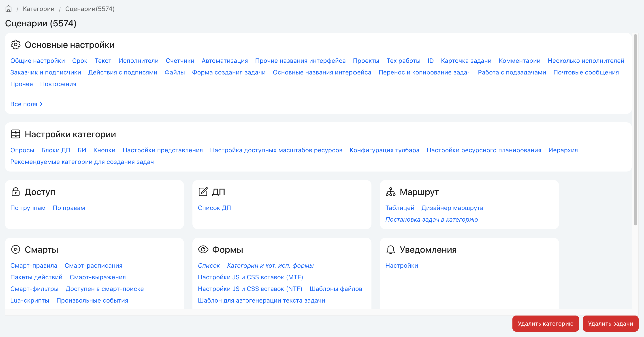Click the Удалить категорию button
The image size is (644, 337).
coord(546,324)
